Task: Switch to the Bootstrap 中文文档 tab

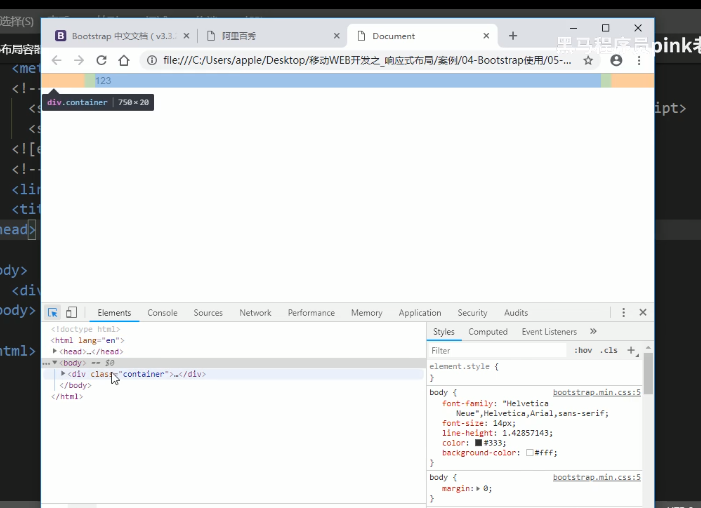Action: click(x=121, y=36)
